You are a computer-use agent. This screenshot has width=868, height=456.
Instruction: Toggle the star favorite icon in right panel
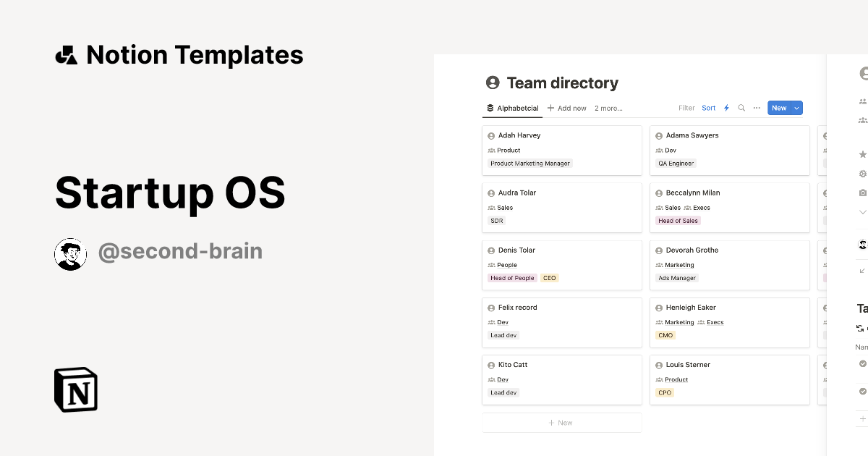click(x=862, y=154)
